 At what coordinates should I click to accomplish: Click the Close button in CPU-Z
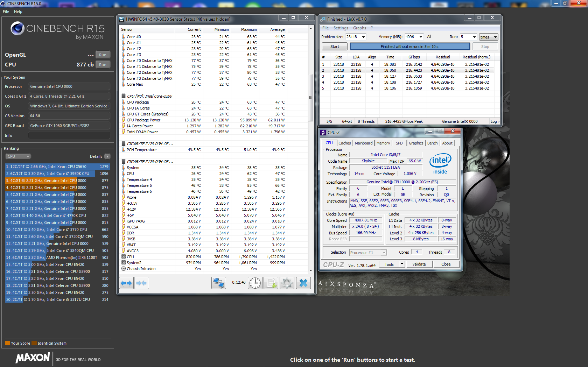pos(446,264)
